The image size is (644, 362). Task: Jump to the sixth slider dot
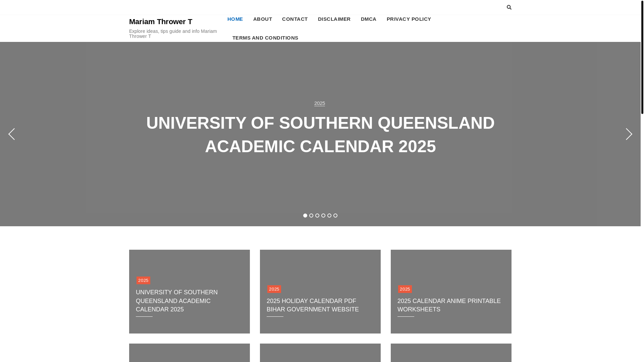(x=335, y=216)
